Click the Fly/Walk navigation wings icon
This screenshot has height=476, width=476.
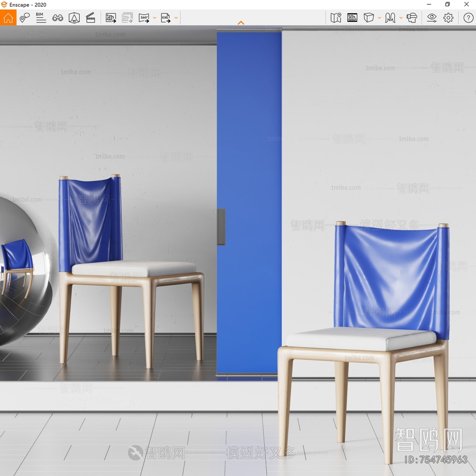[390, 18]
